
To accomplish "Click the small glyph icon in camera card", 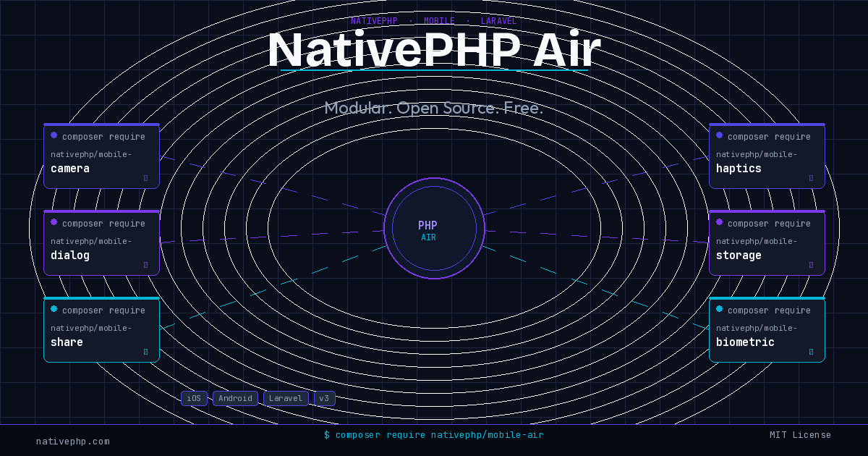I will (145, 178).
